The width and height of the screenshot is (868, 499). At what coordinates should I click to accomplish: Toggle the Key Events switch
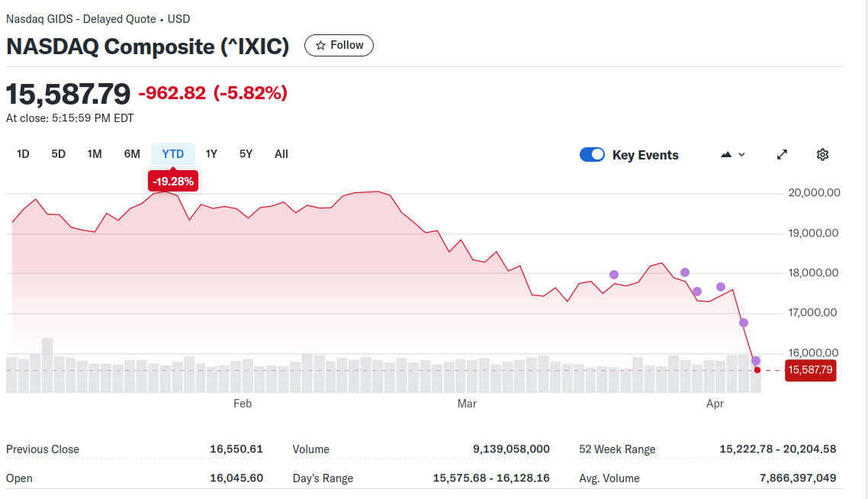(x=592, y=155)
